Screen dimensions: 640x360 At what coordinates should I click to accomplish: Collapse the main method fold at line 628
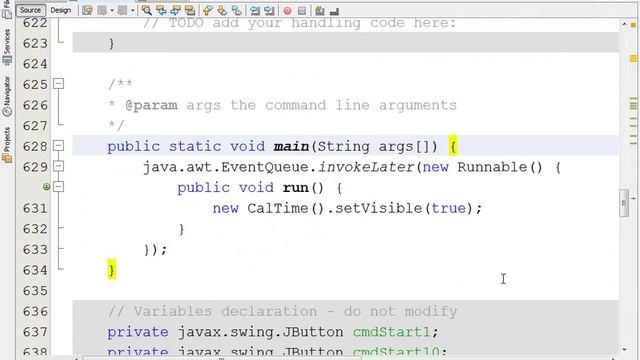pyautogui.click(x=59, y=145)
